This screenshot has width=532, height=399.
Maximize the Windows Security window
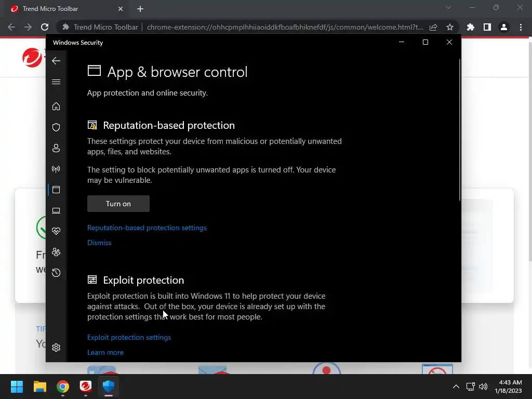point(425,42)
